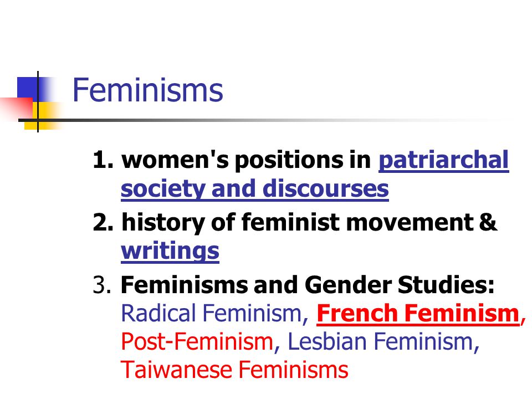Select the list number '1.'
This screenshot has width=532, height=399.
(103, 160)
